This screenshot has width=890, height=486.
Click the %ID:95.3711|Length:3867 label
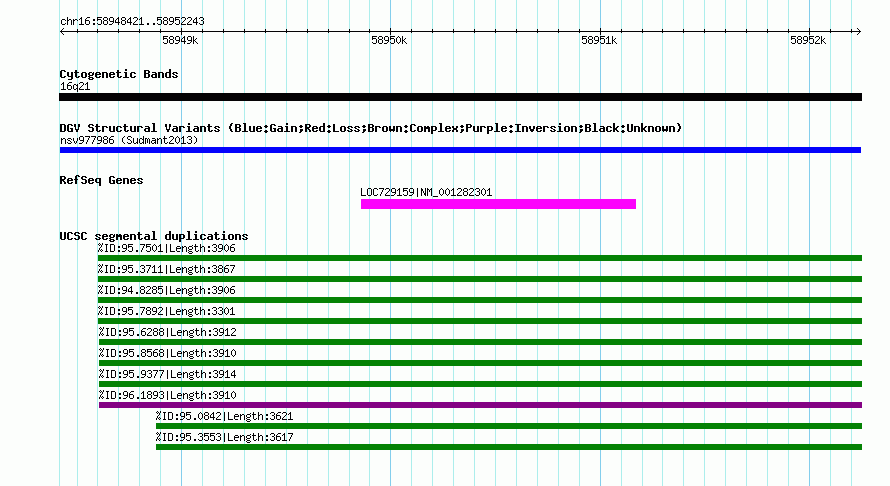tap(166, 269)
